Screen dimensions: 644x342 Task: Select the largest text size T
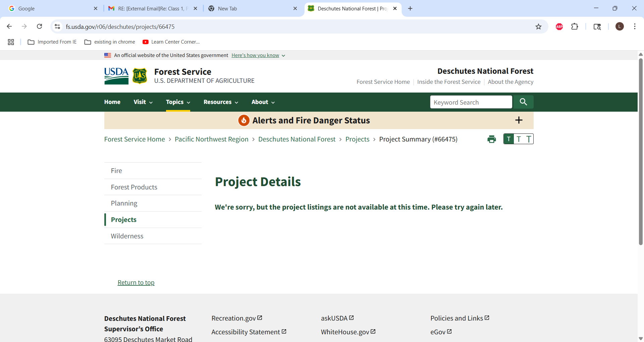tap(529, 139)
